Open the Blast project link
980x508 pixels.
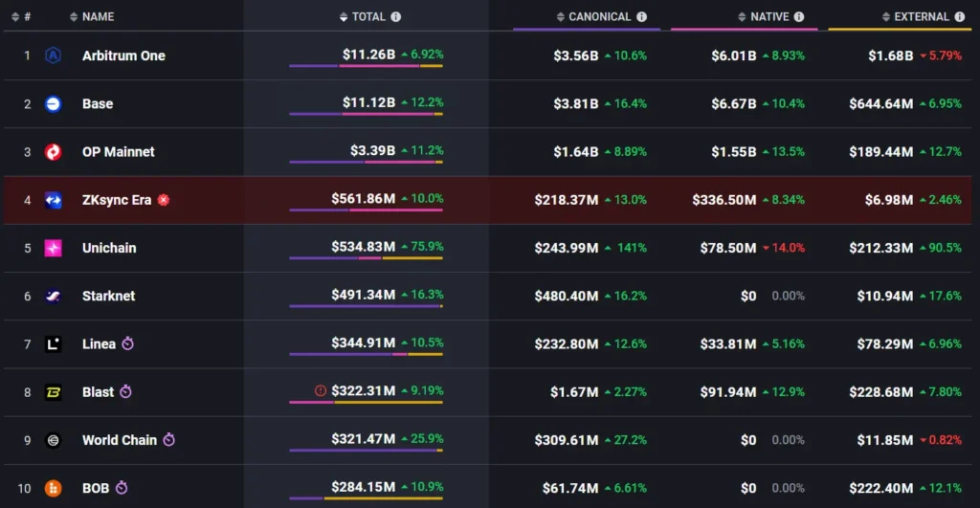[99, 392]
